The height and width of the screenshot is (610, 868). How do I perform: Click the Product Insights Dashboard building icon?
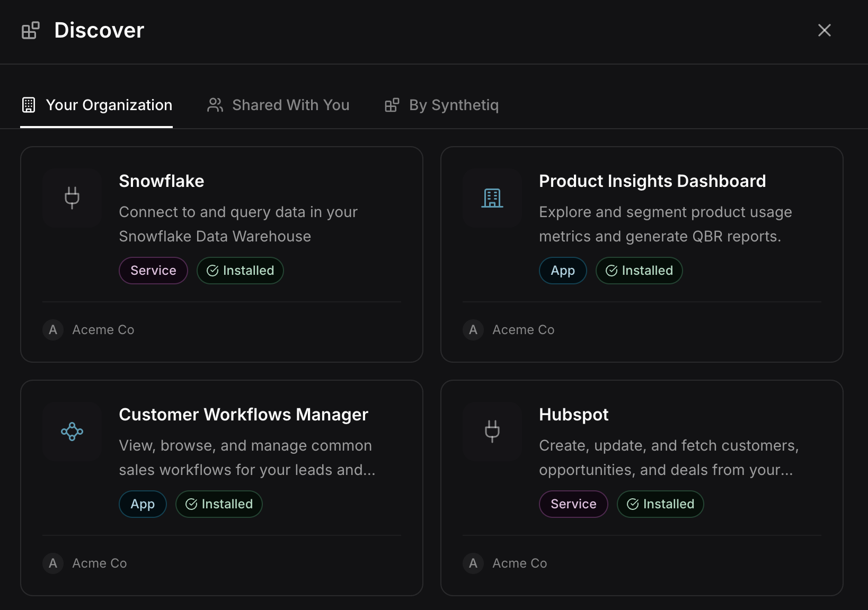tap(492, 198)
